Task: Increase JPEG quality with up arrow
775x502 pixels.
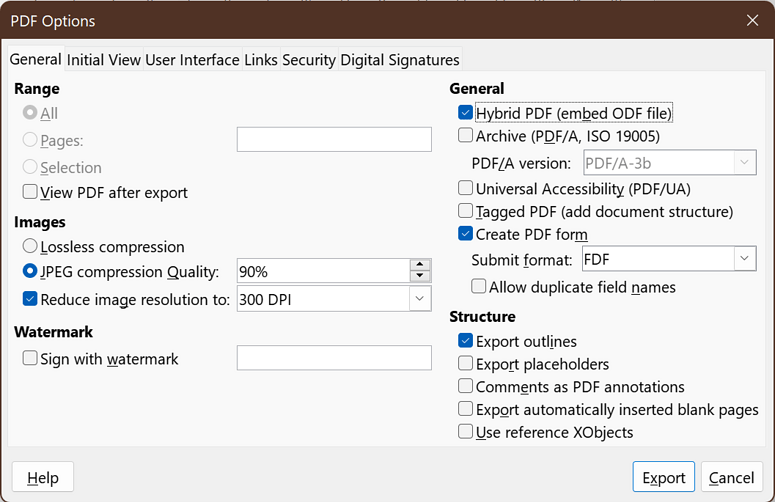Action: 420,265
